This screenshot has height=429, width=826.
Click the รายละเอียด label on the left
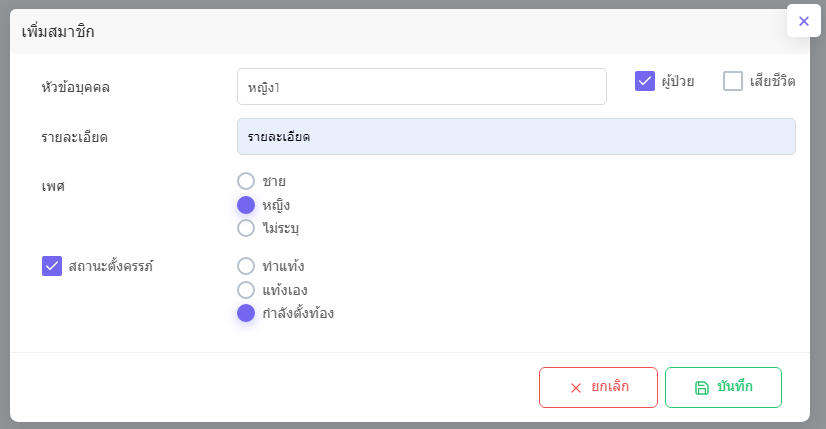[x=75, y=137]
